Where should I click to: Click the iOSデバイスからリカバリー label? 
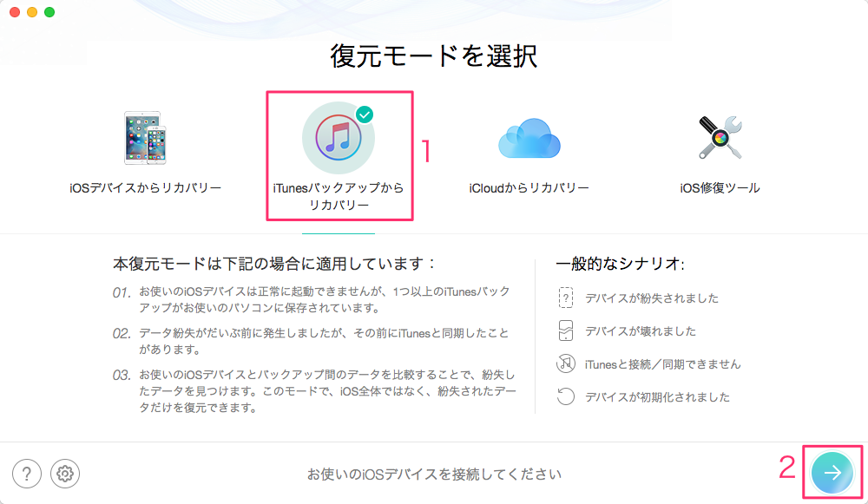pyautogui.click(x=145, y=188)
